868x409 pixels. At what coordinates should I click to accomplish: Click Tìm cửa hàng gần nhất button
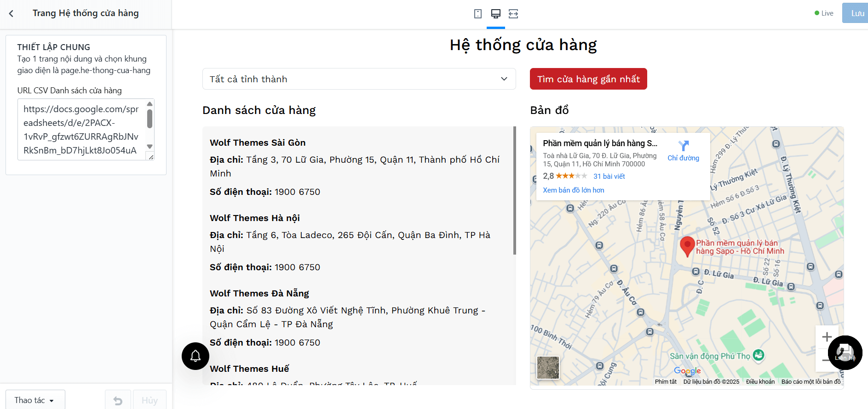(x=588, y=79)
